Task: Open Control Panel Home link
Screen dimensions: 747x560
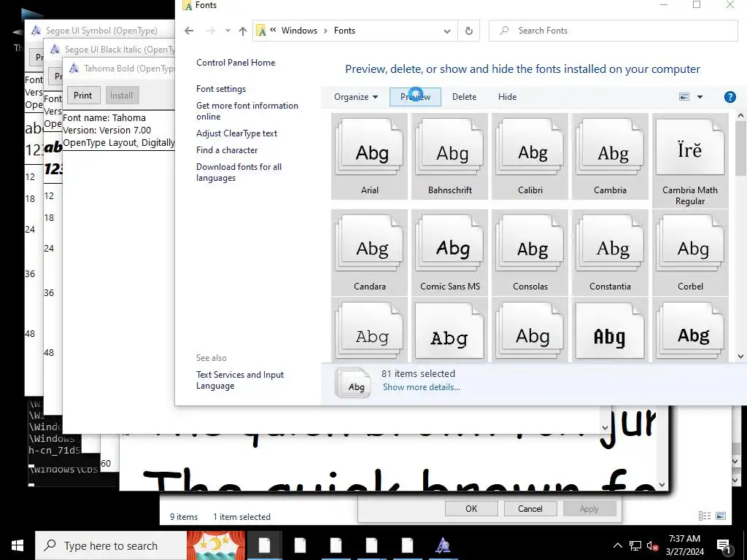Action: coord(236,63)
